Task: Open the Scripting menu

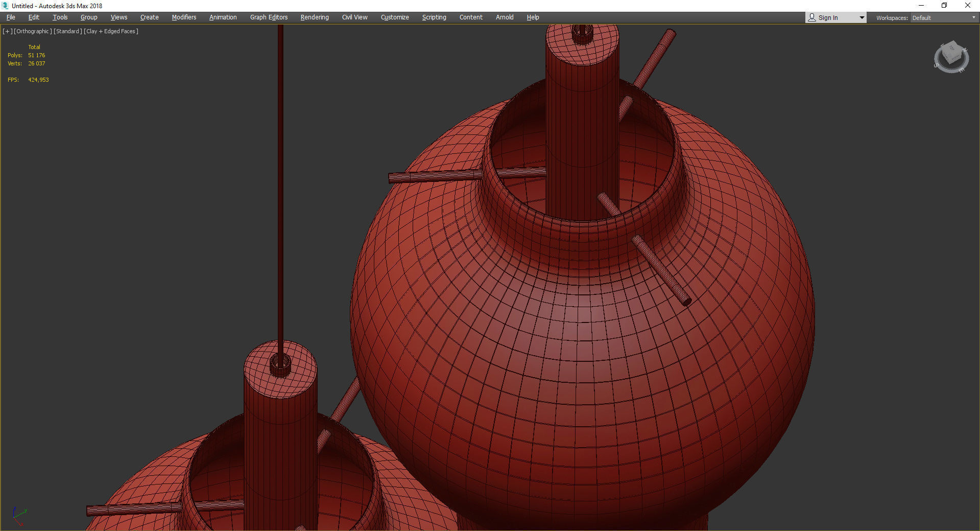Action: pyautogui.click(x=434, y=17)
